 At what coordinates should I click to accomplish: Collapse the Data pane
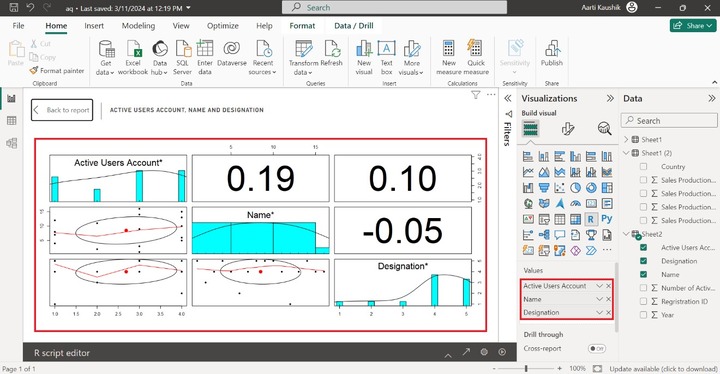tap(711, 98)
